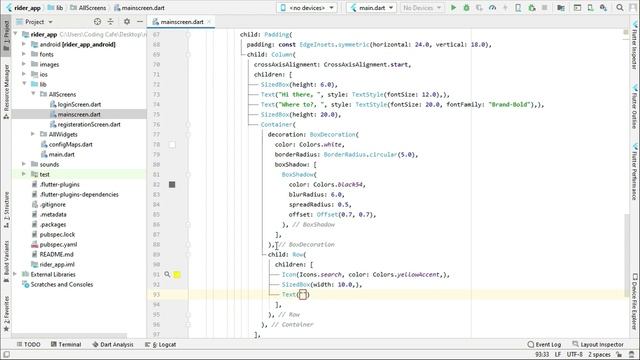Image resolution: width=640 pixels, height=360 pixels.
Task: Toggle the read-only lock icon in status bar
Action: (619, 355)
